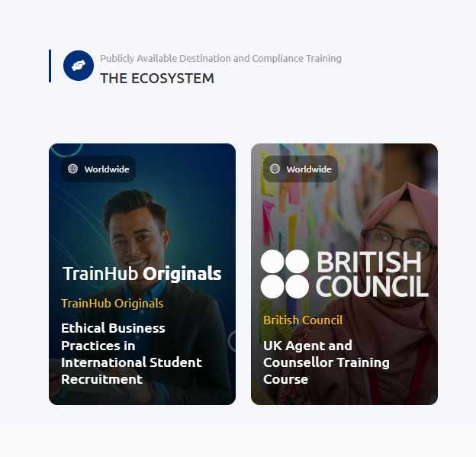This screenshot has height=457, width=476.
Task: Click the globe icon on TrainHub card
Action: (73, 169)
